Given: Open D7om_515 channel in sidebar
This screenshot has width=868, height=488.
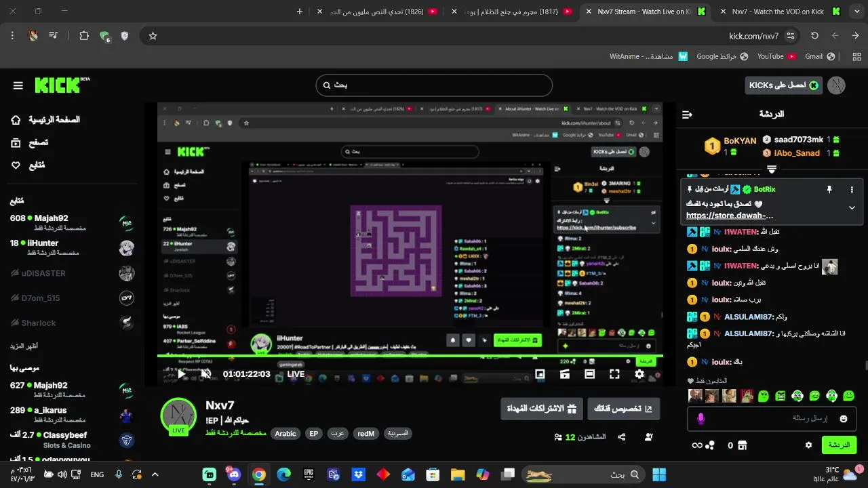Looking at the screenshot, I should [72, 298].
